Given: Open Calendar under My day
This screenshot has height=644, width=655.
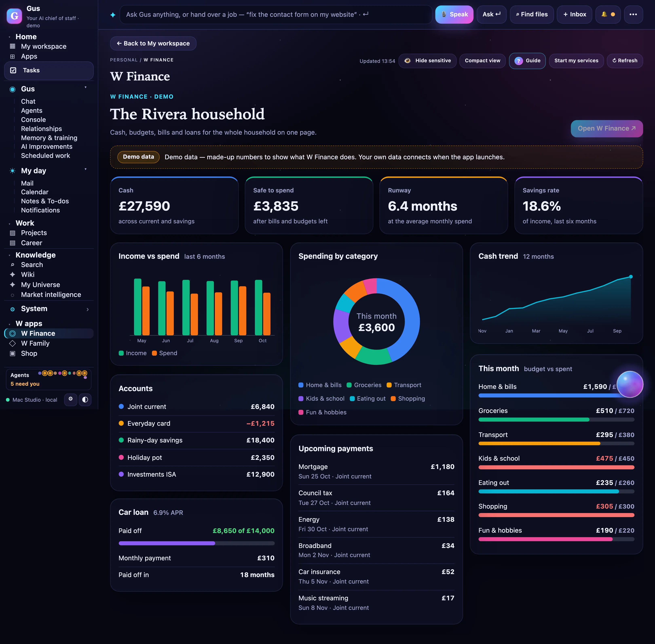Looking at the screenshot, I should pyautogui.click(x=35, y=192).
